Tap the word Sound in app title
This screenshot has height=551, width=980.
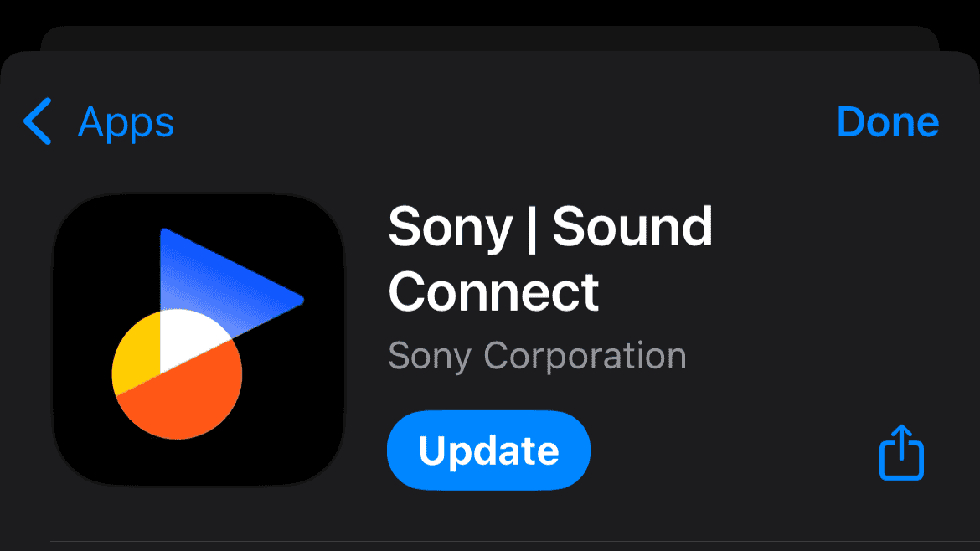[632, 226]
